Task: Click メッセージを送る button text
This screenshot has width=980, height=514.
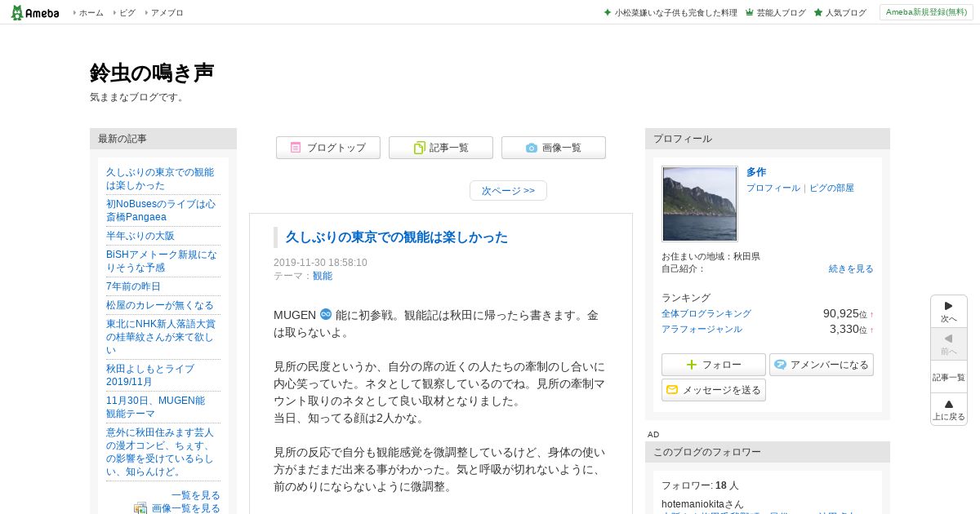Action: click(722, 390)
